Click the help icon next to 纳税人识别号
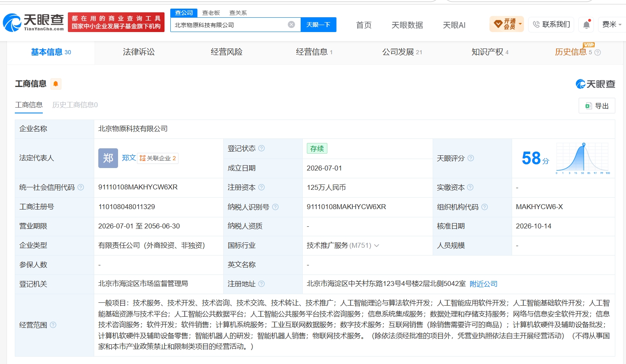Image resolution: width=626 pixels, height=364 pixels. 276,207
